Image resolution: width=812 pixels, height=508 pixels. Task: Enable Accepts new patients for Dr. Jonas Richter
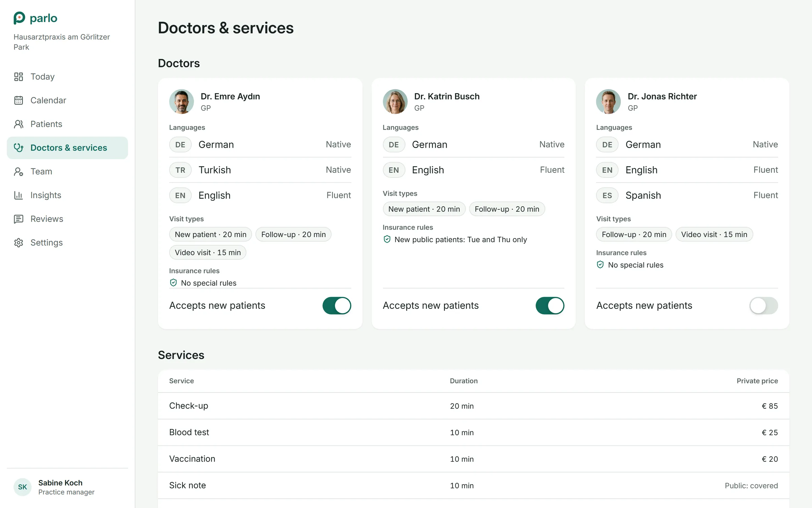pyautogui.click(x=764, y=305)
